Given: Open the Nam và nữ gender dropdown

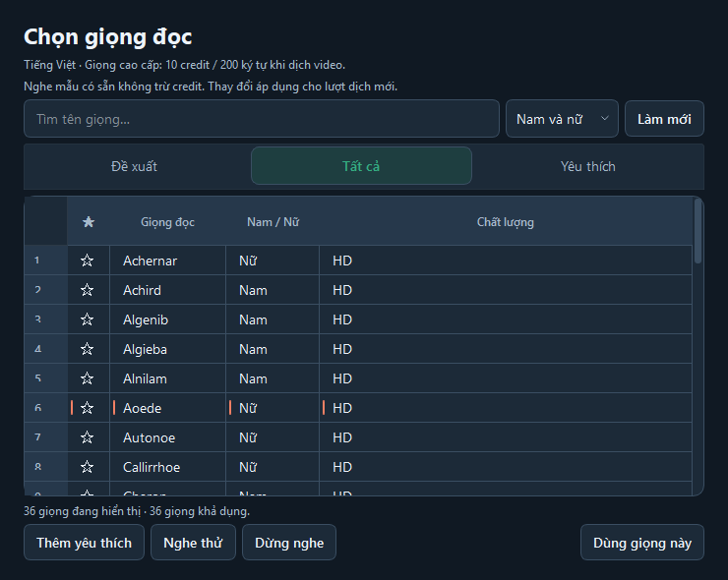Looking at the screenshot, I should [562, 119].
